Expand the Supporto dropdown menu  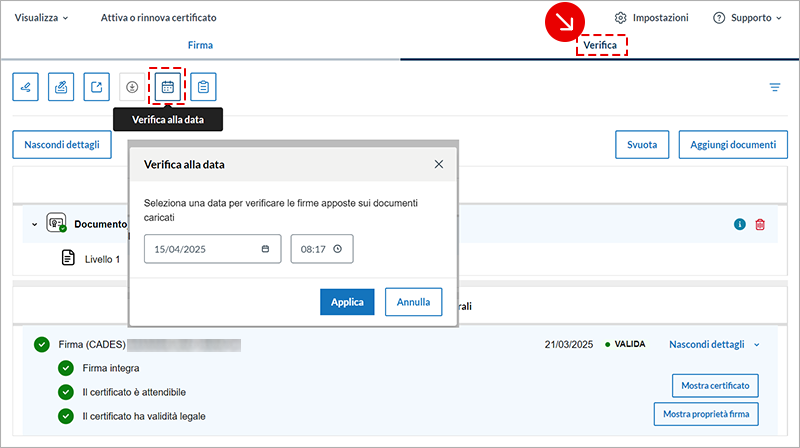(746, 18)
